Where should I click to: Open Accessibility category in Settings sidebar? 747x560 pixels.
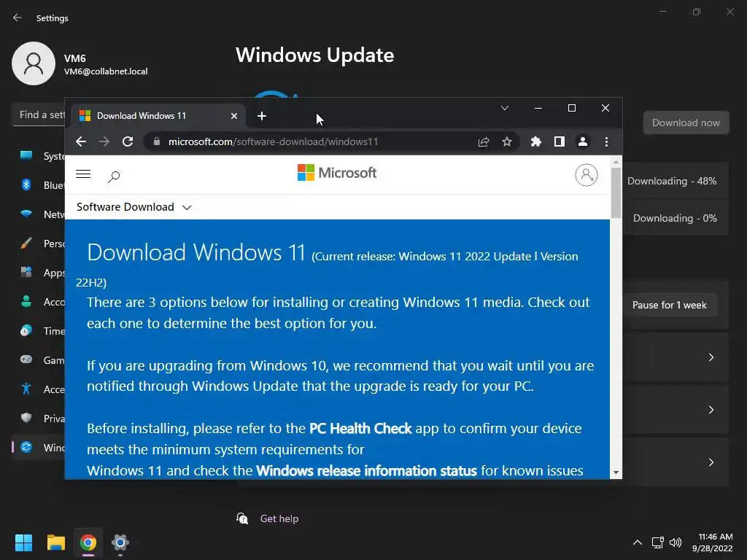click(39, 389)
